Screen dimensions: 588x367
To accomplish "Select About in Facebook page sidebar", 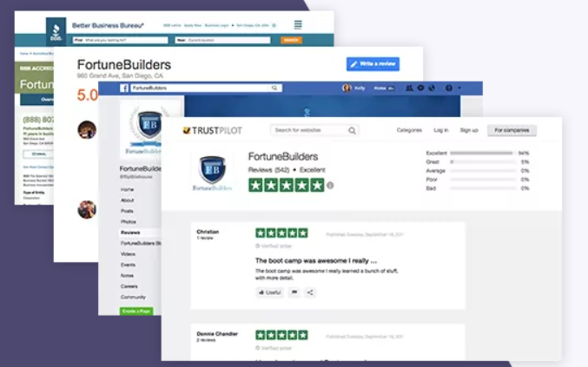I will click(x=127, y=200).
